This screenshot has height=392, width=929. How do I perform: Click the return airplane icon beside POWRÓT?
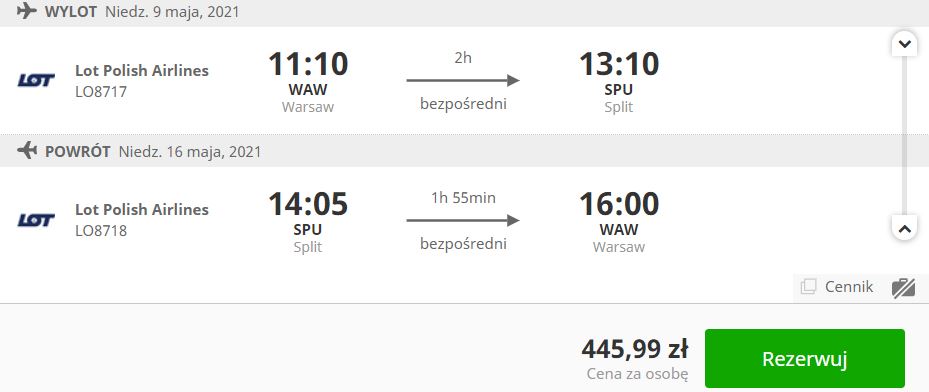click(x=27, y=151)
